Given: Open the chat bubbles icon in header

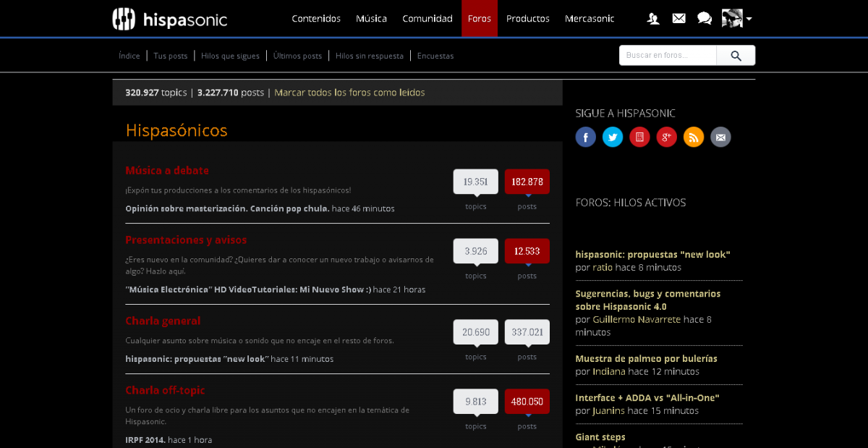Looking at the screenshot, I should 705,19.
